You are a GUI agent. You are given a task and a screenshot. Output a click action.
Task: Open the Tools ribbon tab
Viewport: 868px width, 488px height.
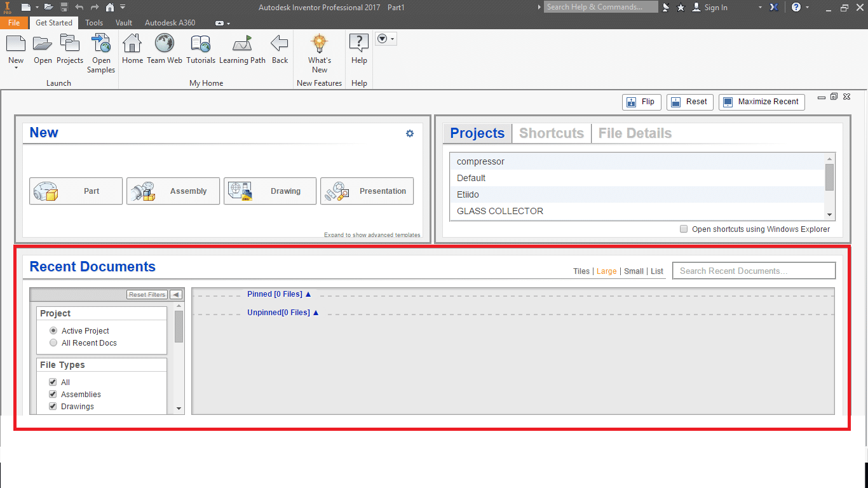pyautogui.click(x=93, y=22)
